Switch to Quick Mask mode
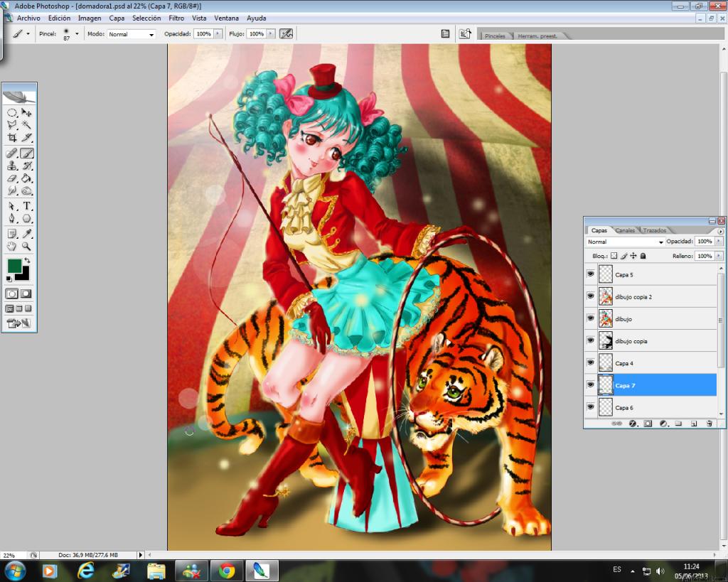This screenshot has width=728, height=582. (x=26, y=293)
